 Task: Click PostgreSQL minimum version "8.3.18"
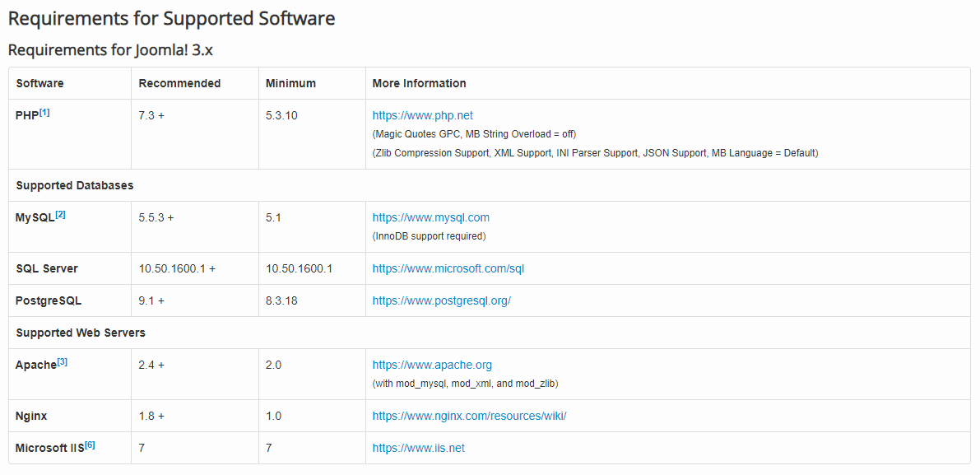281,300
